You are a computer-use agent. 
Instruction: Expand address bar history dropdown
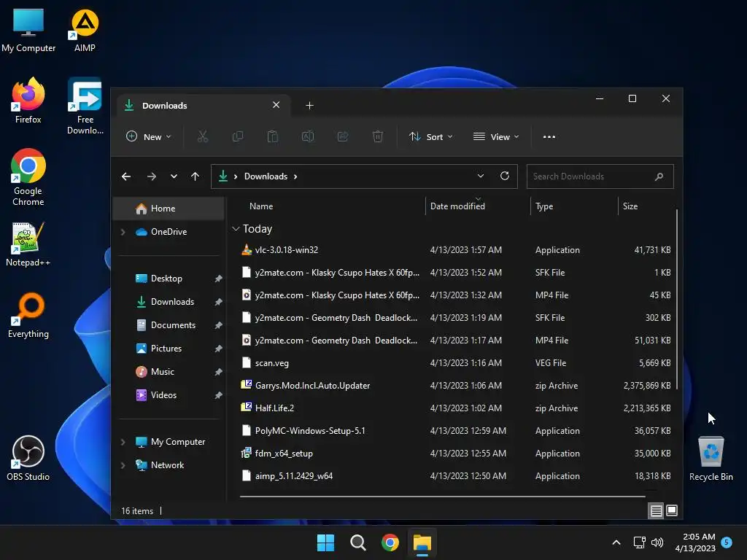[x=480, y=176]
